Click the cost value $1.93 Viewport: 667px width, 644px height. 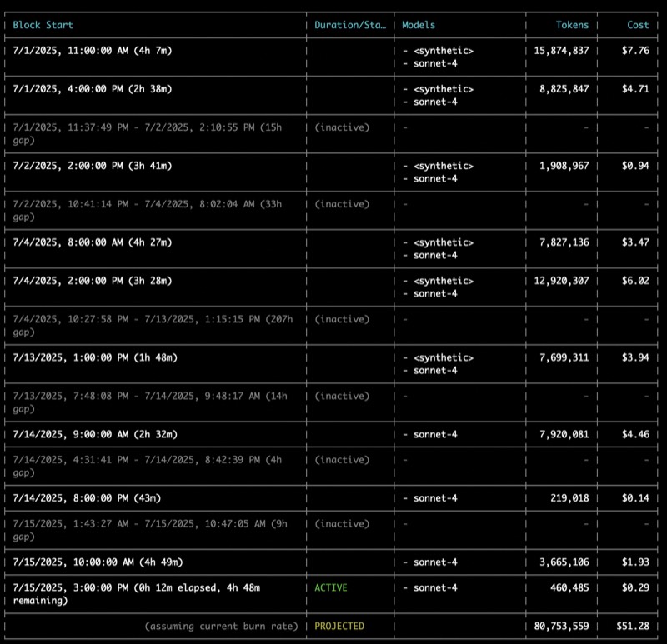pos(635,562)
